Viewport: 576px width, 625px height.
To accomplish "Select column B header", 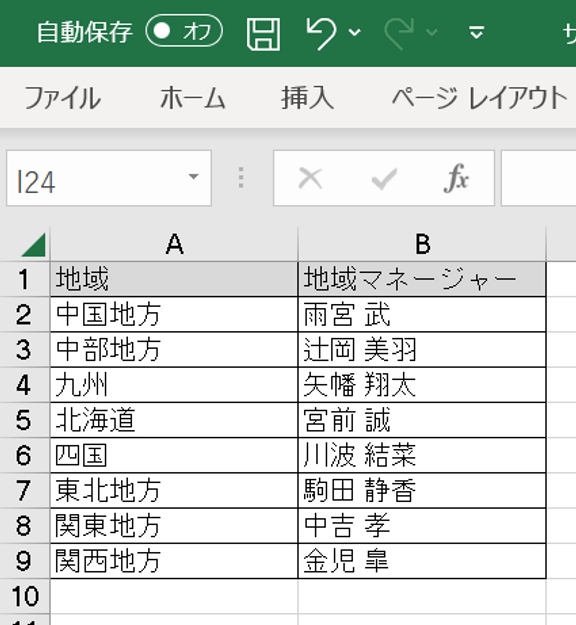I will pyautogui.click(x=422, y=244).
